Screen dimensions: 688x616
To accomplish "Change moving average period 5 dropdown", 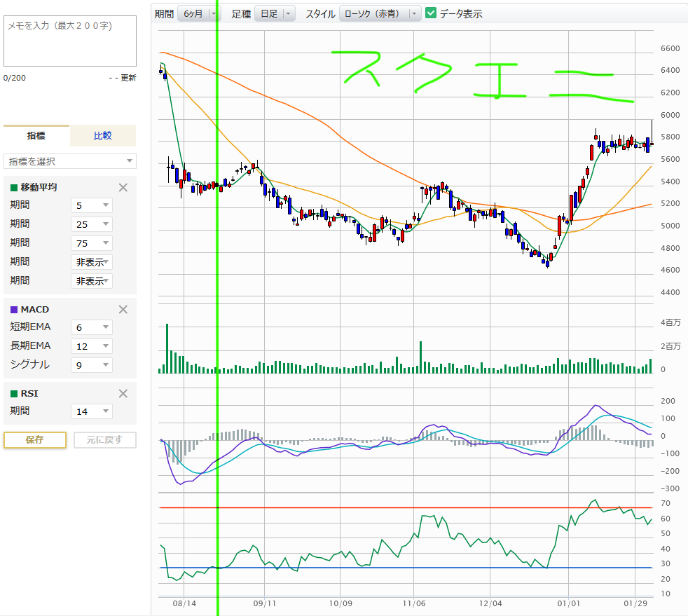I will coord(92,205).
